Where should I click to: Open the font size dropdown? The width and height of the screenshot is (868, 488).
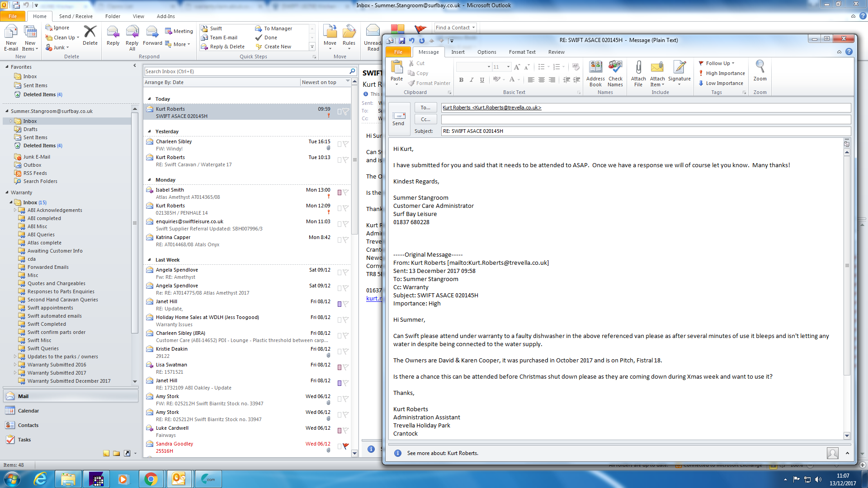(x=508, y=67)
